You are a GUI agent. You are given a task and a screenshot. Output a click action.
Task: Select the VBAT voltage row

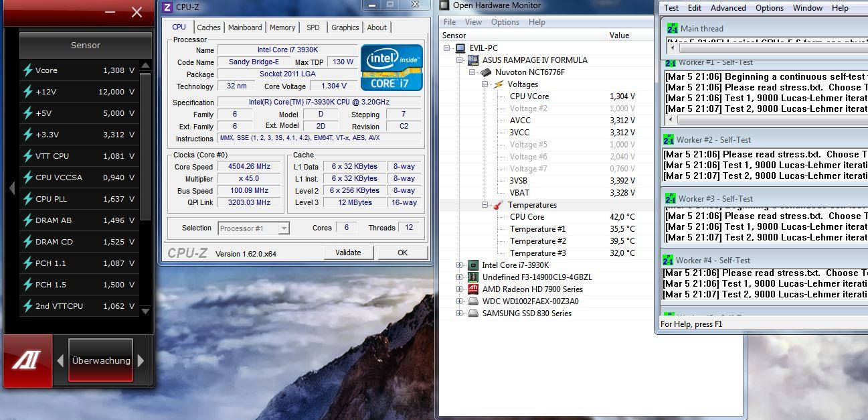(547, 193)
